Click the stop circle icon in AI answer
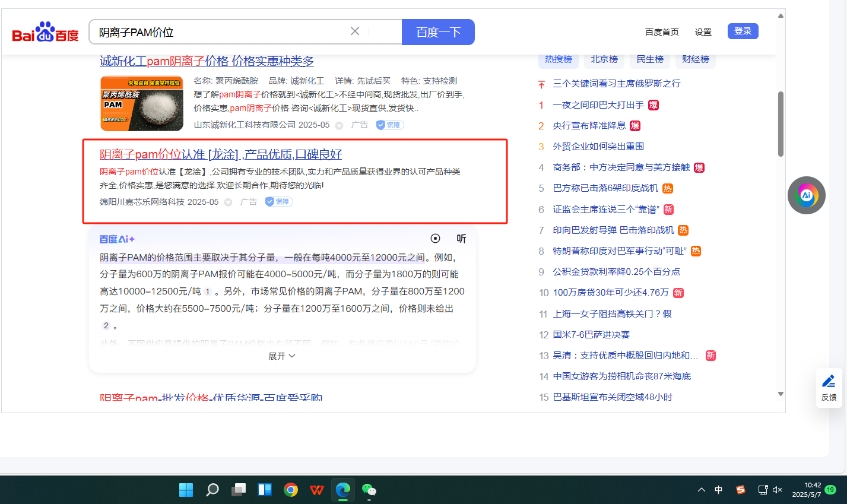Screen dimensions: 847x504 tap(435, 239)
